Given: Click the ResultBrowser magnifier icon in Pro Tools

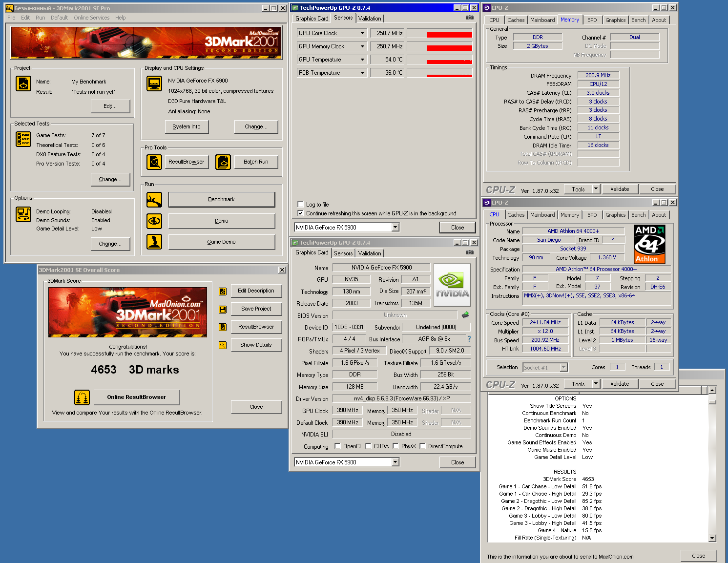Looking at the screenshot, I should pyautogui.click(x=154, y=162).
